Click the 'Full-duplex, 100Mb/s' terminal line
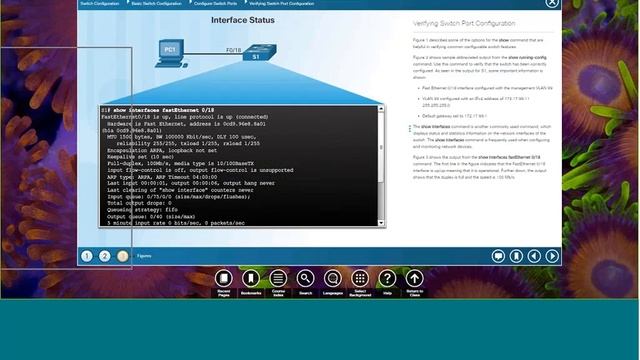Screen dimensions: 640x360 tap(180, 163)
